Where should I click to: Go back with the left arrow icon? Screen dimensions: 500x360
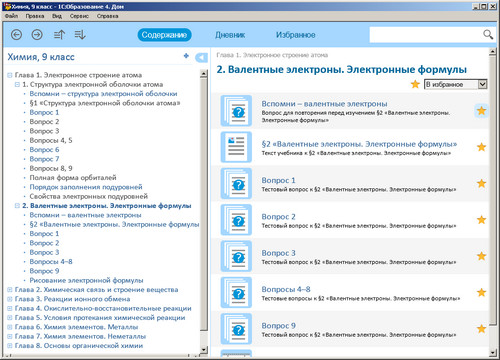click(16, 35)
